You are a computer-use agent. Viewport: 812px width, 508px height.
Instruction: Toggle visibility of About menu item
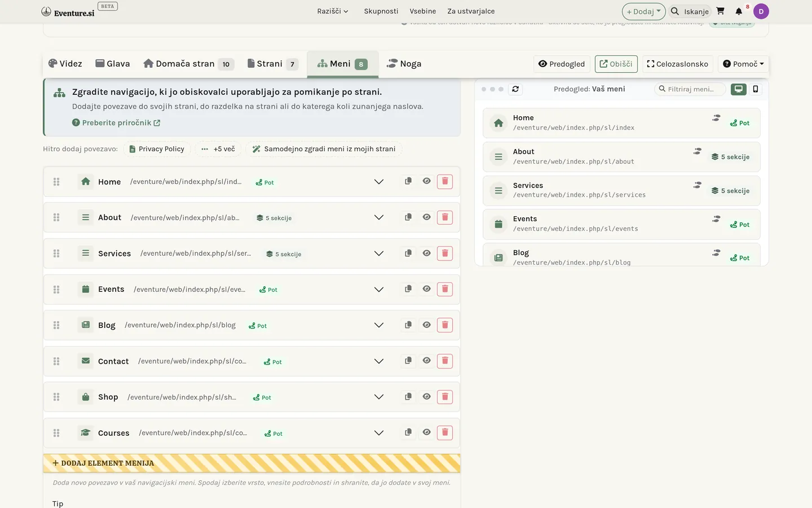(427, 217)
